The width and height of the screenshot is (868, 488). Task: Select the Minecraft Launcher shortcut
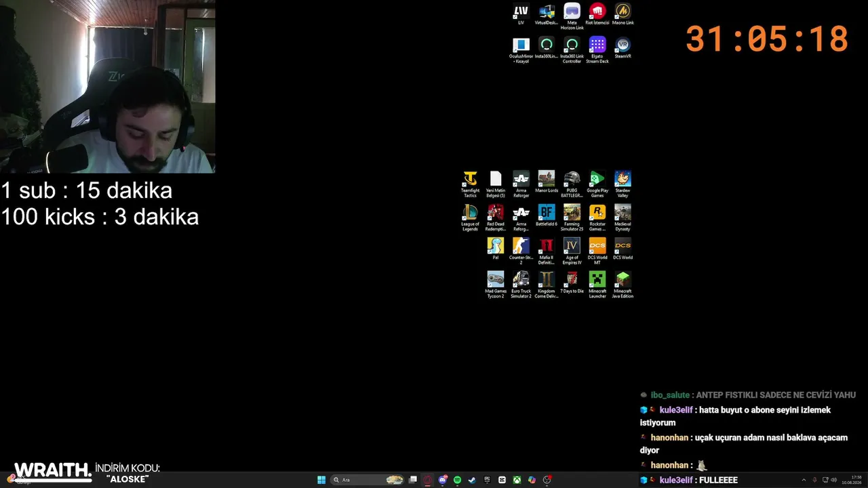click(597, 285)
